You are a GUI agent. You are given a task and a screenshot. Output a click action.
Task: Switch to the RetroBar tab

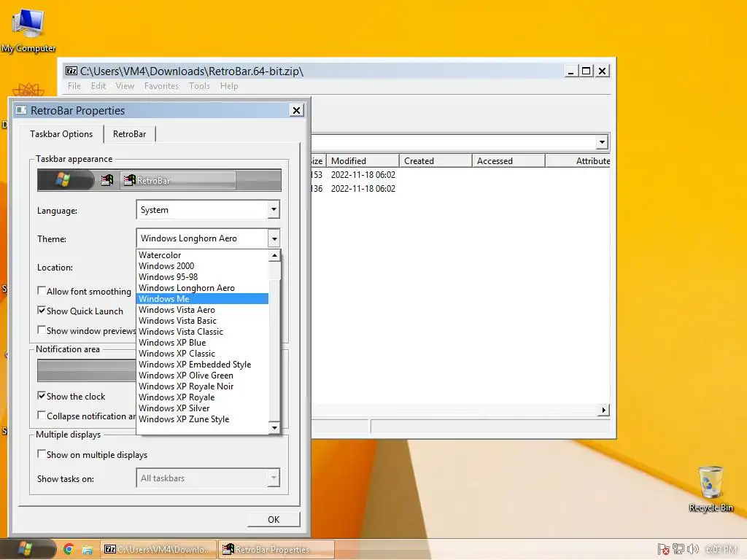pos(130,134)
